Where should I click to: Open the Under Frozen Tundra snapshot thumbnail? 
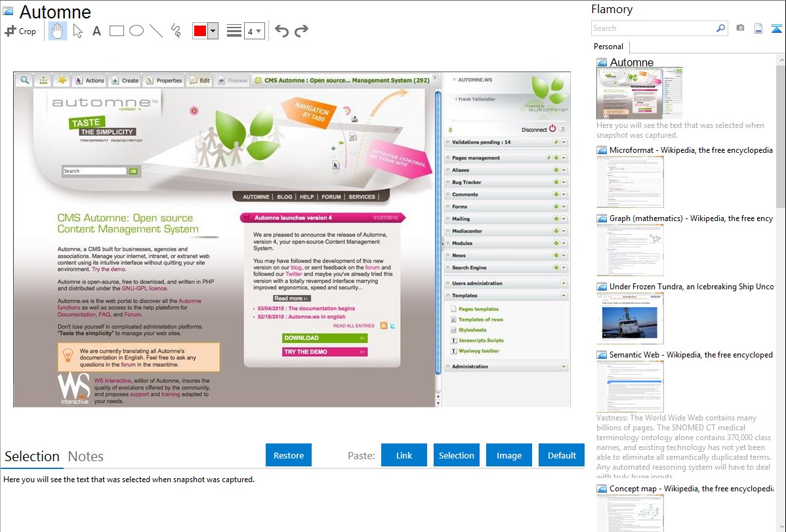(x=630, y=318)
